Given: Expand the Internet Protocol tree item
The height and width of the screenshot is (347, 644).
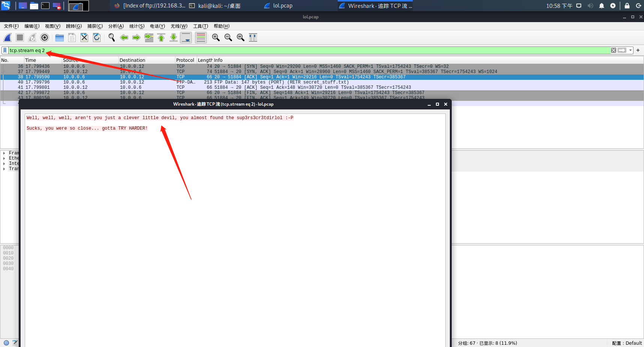Looking at the screenshot, I should (x=4, y=163).
